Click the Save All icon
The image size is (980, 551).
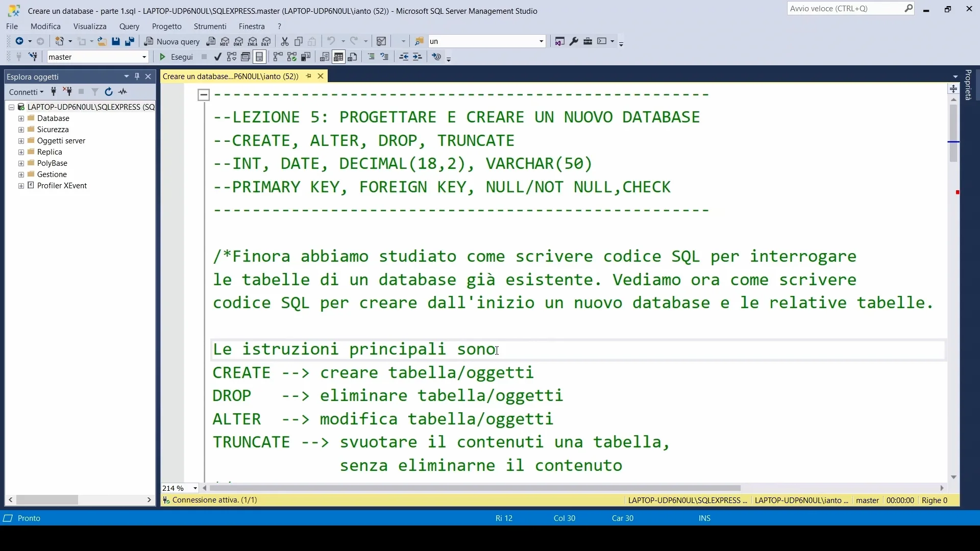click(x=130, y=41)
